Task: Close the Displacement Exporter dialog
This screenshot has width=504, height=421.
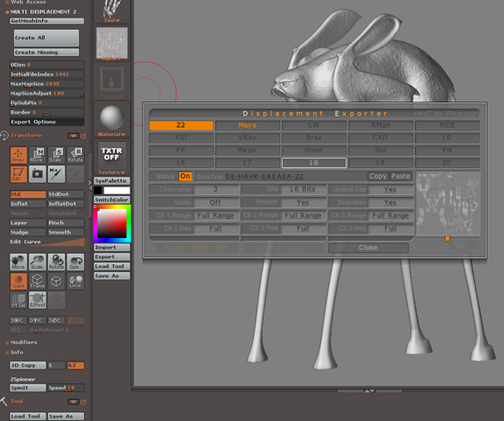Action: (368, 248)
